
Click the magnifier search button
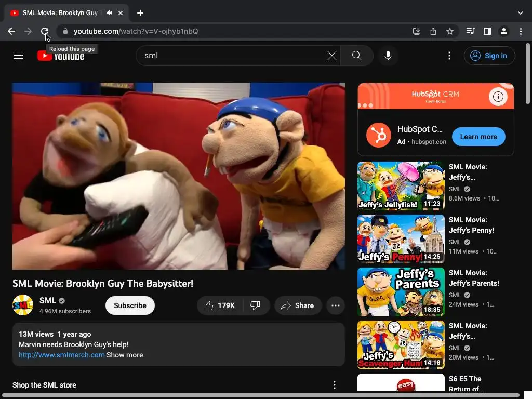coord(356,55)
